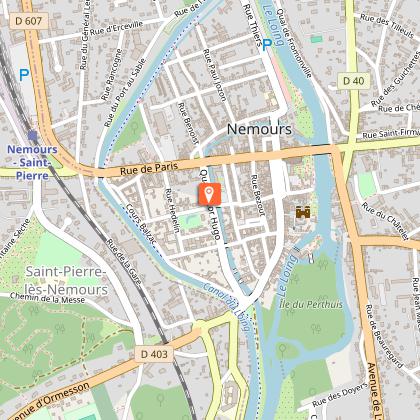This screenshot has height=420, width=420.
Task: Click the Chemin de la Messe label
Action: tap(47, 298)
